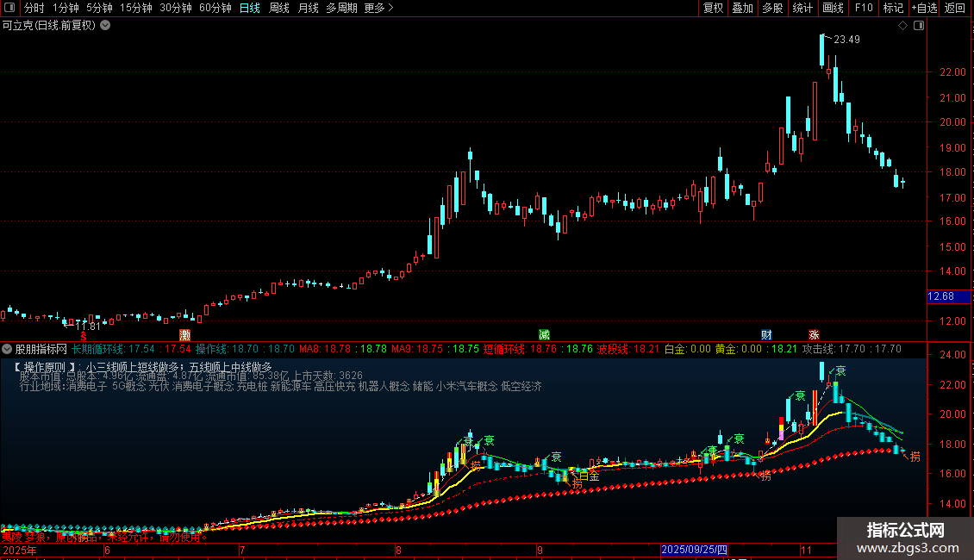Toggle the right side panel icon
Image resolution: width=974 pixels, height=560 pixels.
point(919,26)
